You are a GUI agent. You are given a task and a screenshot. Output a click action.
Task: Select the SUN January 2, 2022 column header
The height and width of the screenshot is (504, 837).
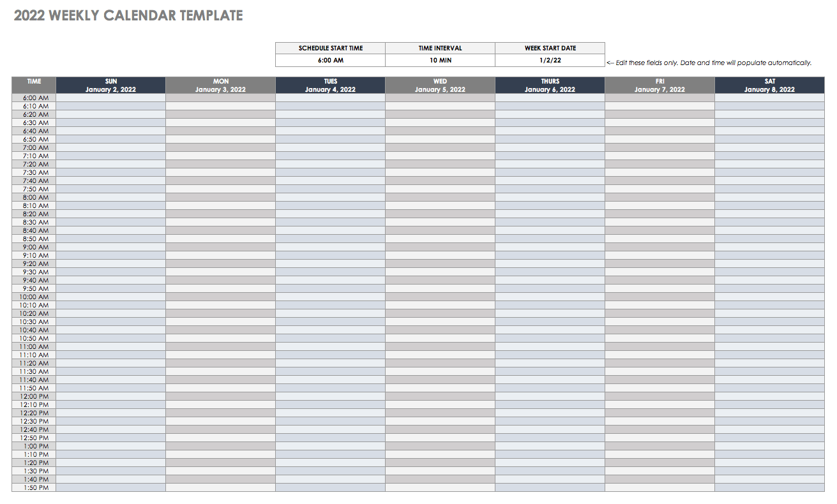pos(111,85)
